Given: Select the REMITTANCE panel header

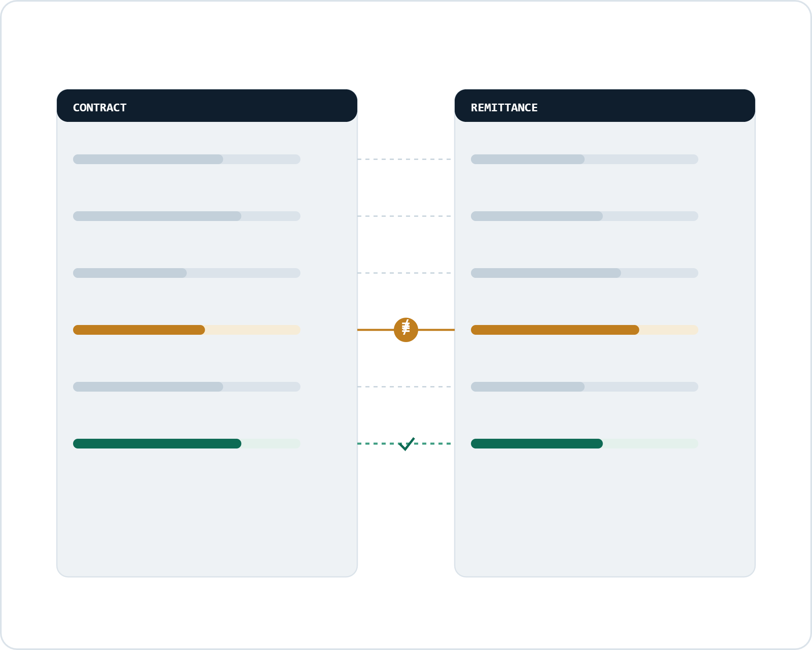Looking at the screenshot, I should click(605, 106).
